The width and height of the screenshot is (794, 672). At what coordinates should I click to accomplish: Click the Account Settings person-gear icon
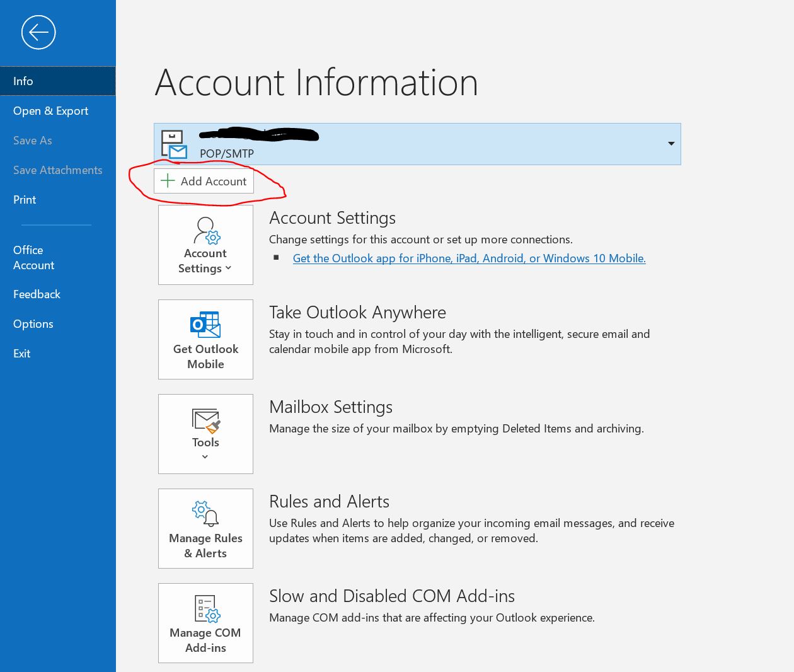[206, 231]
